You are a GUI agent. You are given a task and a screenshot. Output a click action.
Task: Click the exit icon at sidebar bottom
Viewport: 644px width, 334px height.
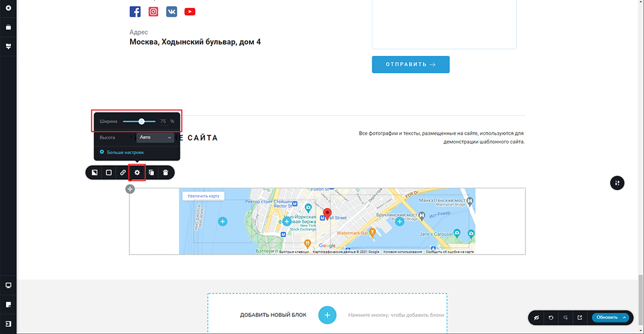pyautogui.click(x=9, y=324)
